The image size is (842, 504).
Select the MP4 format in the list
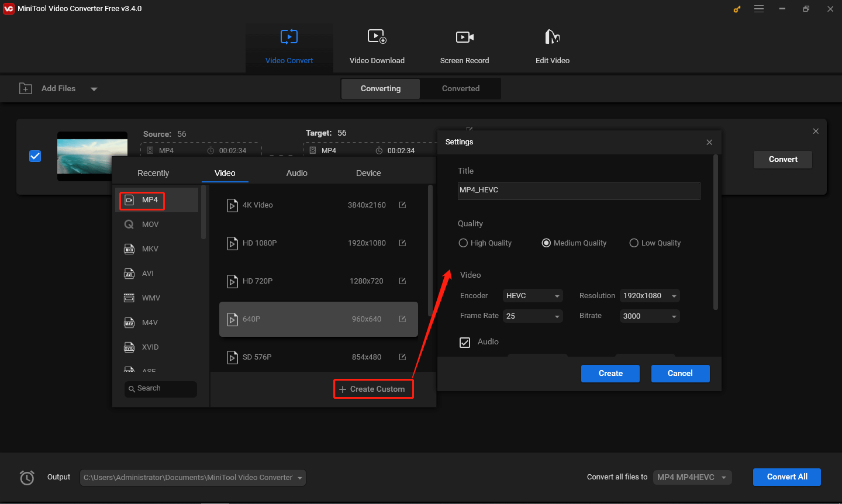157,200
